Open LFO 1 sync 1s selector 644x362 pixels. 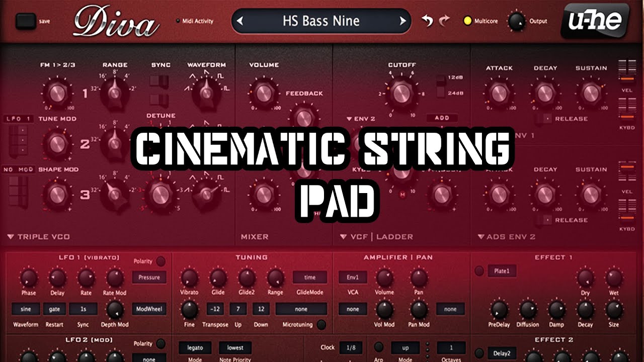click(83, 309)
